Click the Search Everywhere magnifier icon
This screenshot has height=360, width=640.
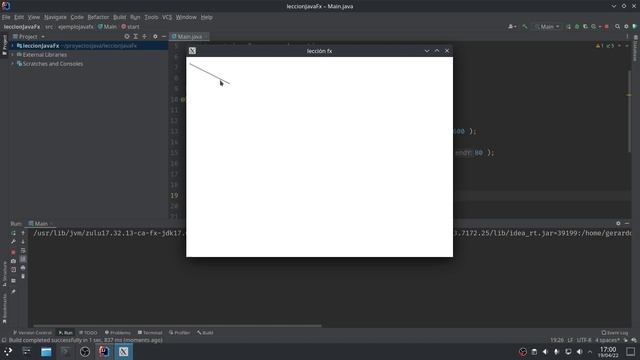618,27
